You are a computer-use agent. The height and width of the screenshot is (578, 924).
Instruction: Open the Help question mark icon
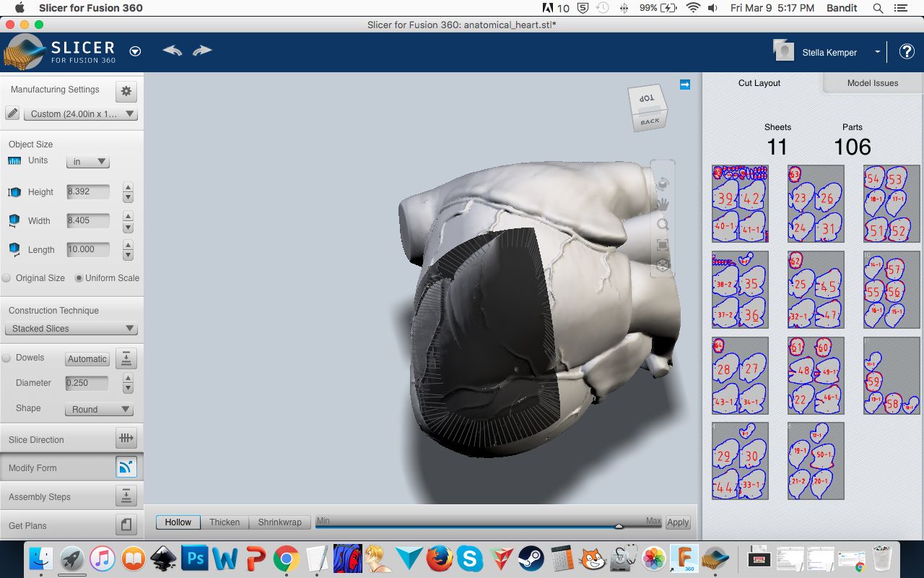tap(907, 51)
